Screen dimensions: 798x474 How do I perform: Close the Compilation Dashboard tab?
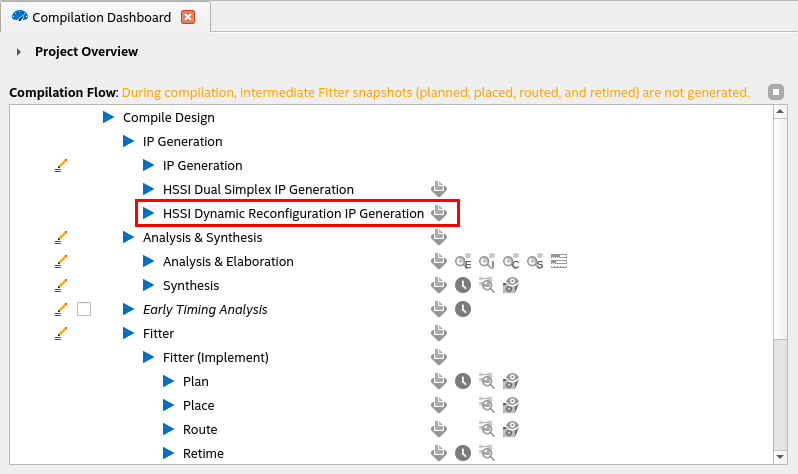[188, 17]
